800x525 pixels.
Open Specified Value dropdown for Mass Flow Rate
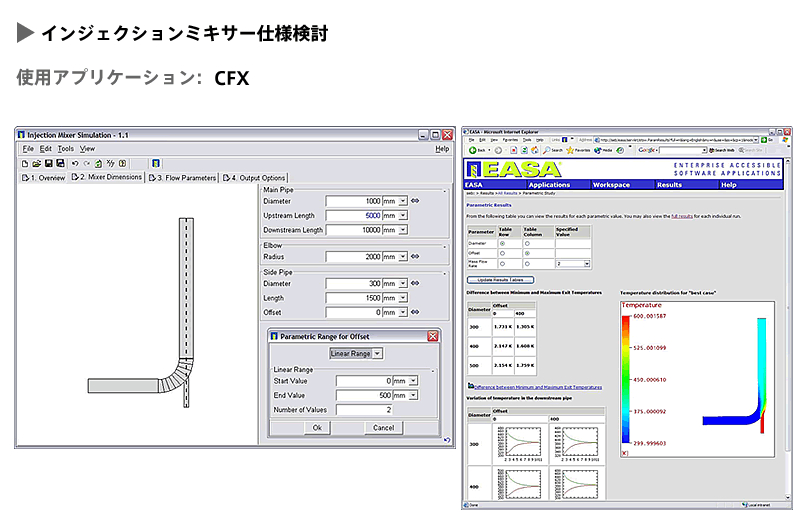pyautogui.click(x=587, y=264)
